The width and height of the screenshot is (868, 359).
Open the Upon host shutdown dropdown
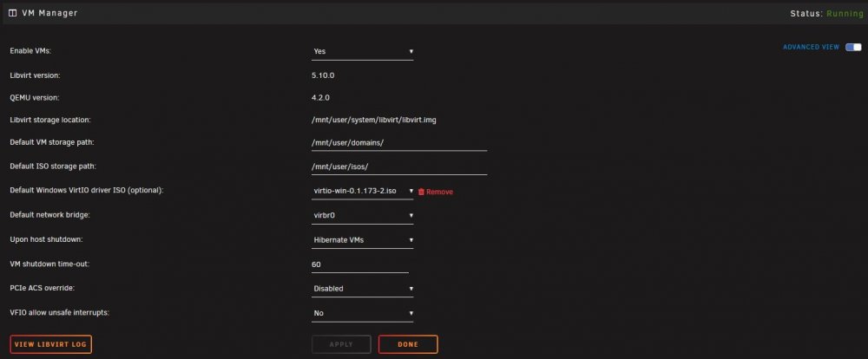362,240
